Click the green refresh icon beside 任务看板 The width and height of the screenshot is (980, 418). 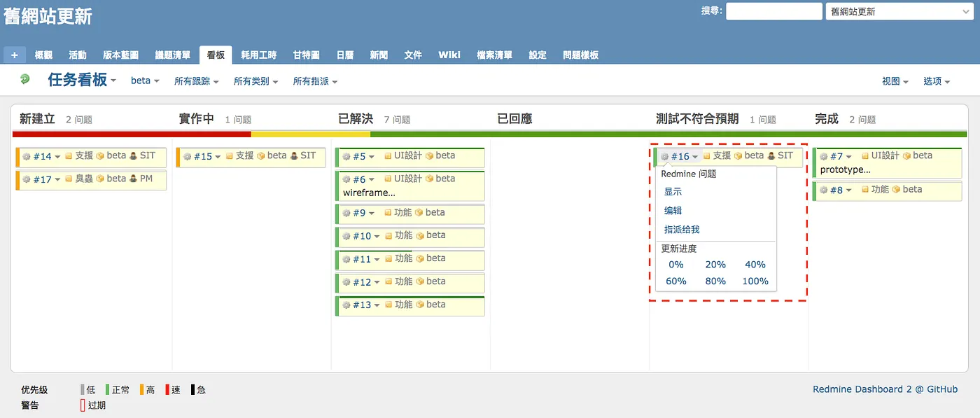click(25, 80)
